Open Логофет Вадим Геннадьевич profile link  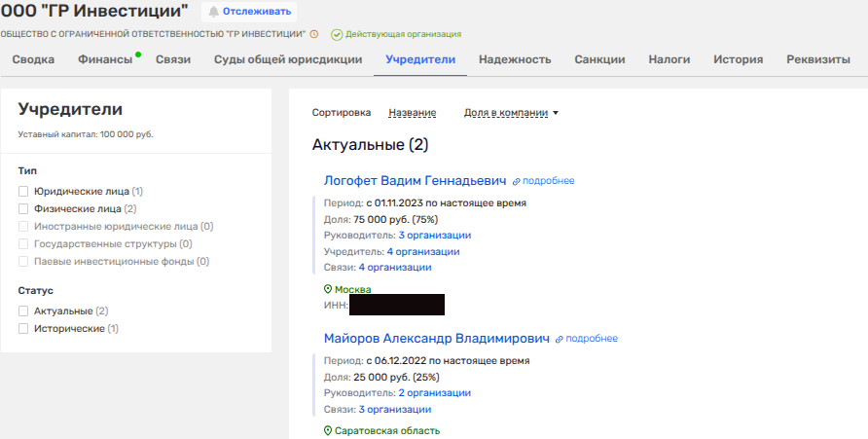[415, 180]
